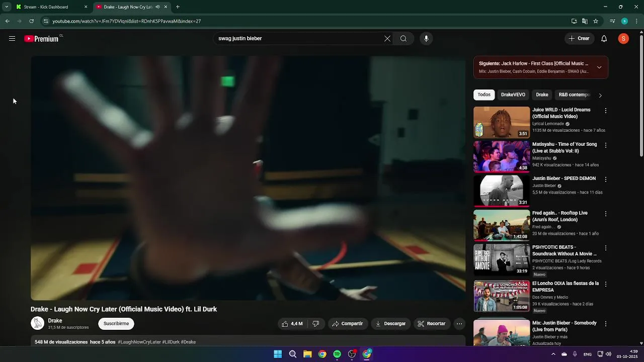
Task: Dislike the Drake video
Action: click(316, 324)
